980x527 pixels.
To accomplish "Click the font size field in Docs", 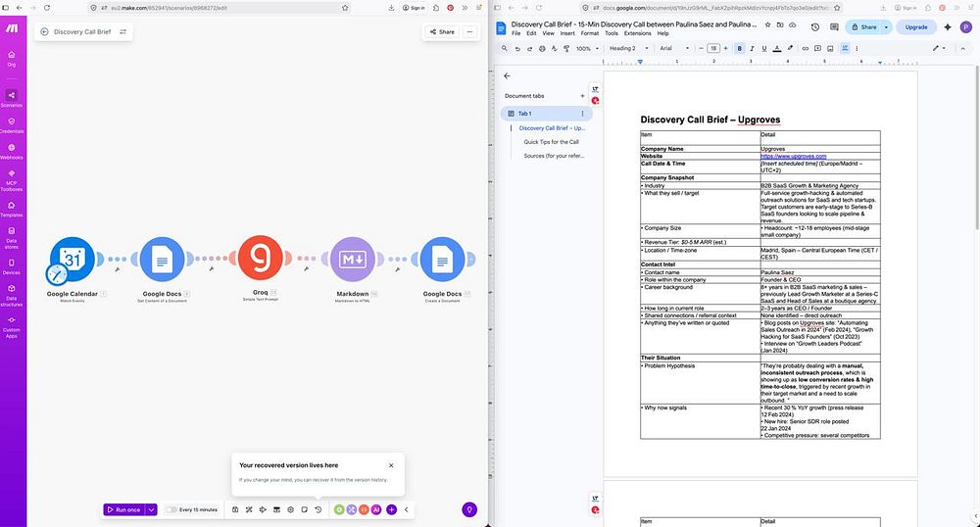I will click(x=713, y=48).
